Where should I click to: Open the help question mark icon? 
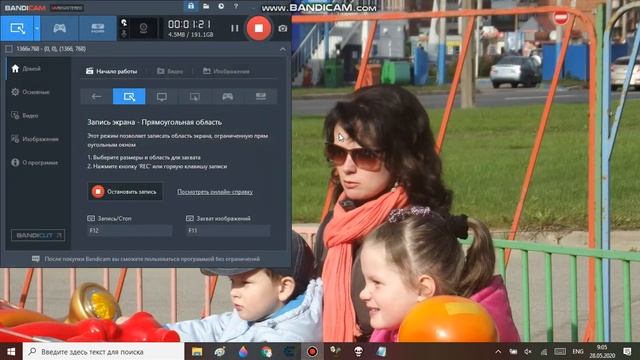tap(236, 6)
